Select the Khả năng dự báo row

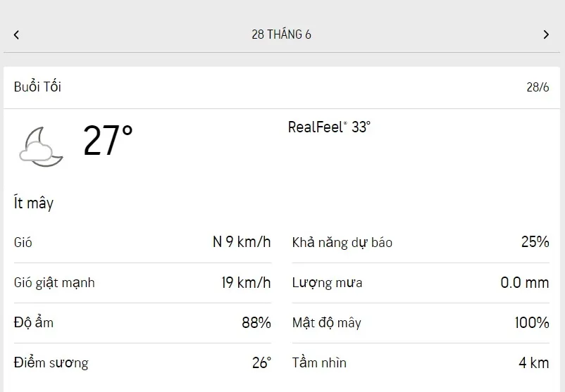pos(420,243)
